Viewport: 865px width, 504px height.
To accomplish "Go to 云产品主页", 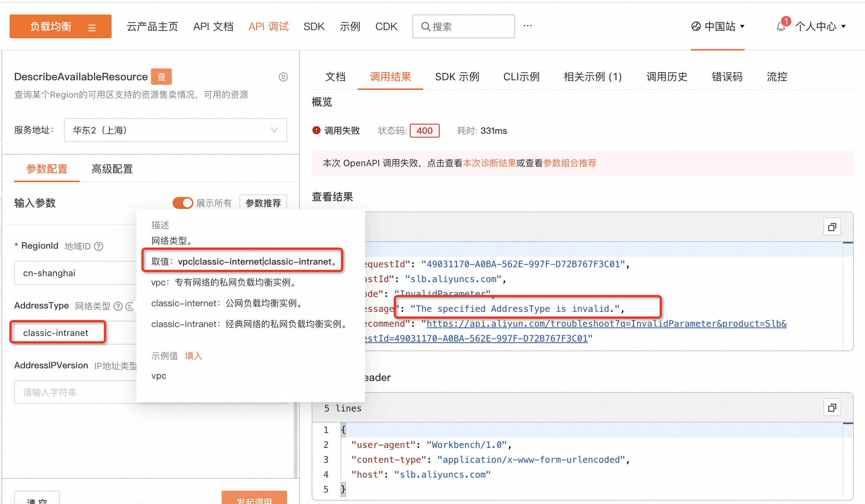I will (152, 26).
